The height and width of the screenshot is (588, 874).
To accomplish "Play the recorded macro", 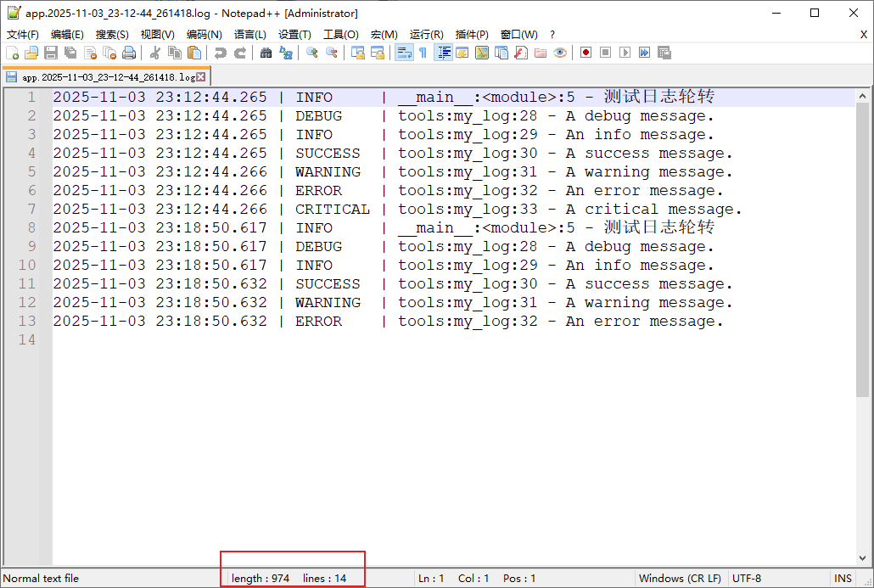I will (x=625, y=52).
